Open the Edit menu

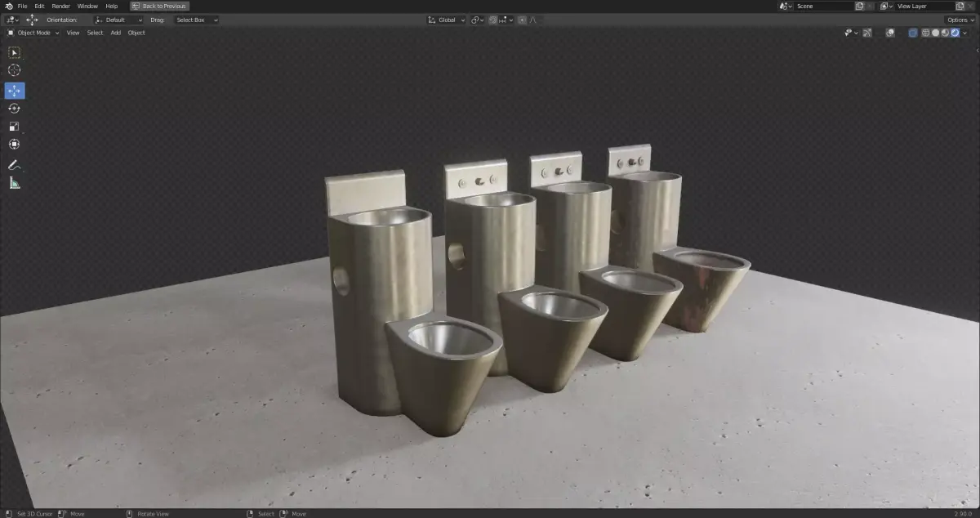[x=39, y=6]
